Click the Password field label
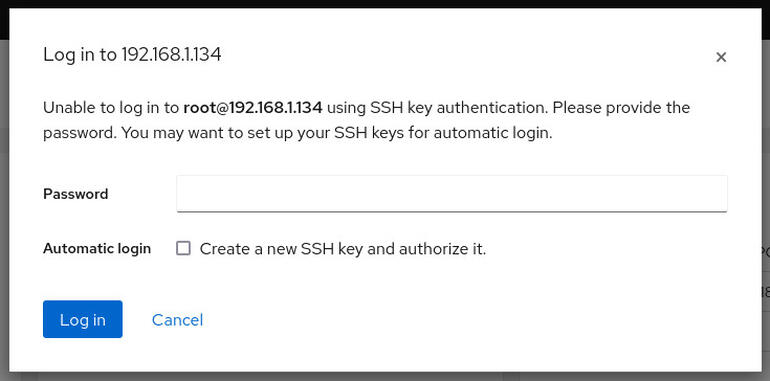This screenshot has height=381, width=770. 76,194
